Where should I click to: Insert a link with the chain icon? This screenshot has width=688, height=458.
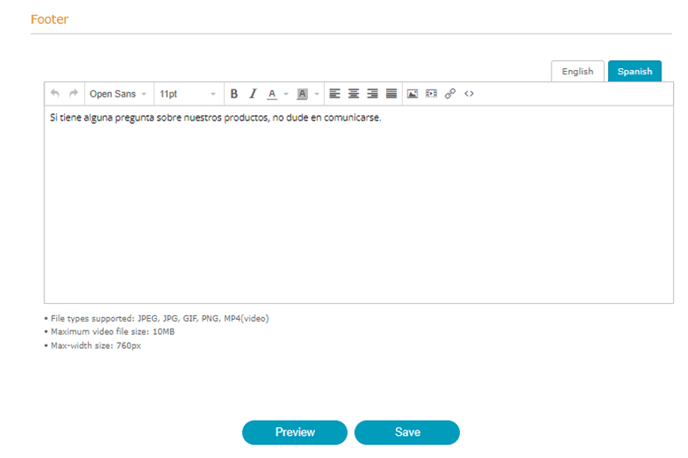pyautogui.click(x=450, y=94)
